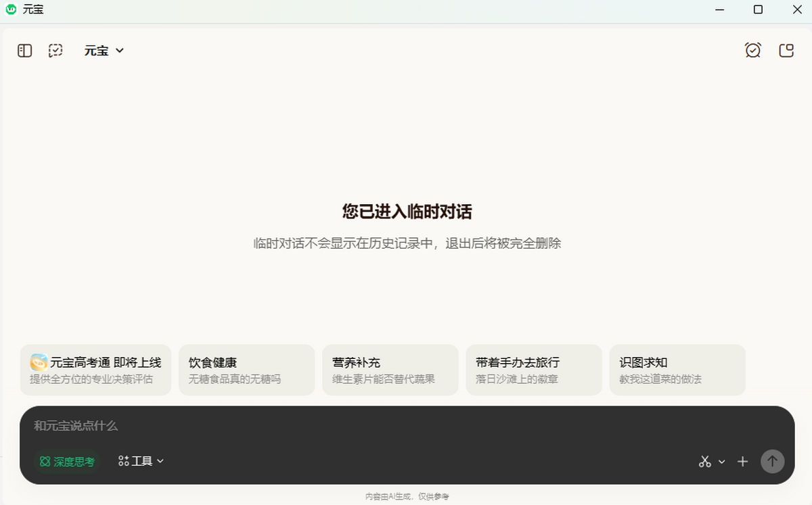812x505 pixels.
Task: Click the 元宝高考通 card emoji icon
Action: [x=39, y=362]
